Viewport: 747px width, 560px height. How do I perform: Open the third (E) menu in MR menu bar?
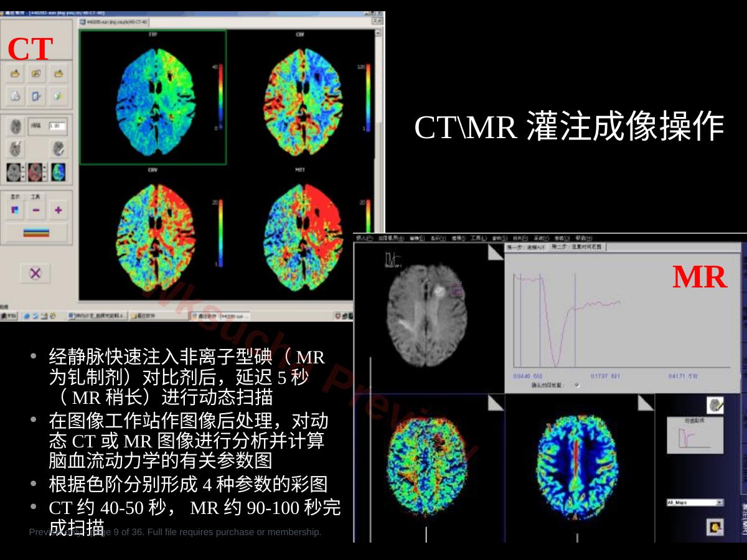pos(418,238)
